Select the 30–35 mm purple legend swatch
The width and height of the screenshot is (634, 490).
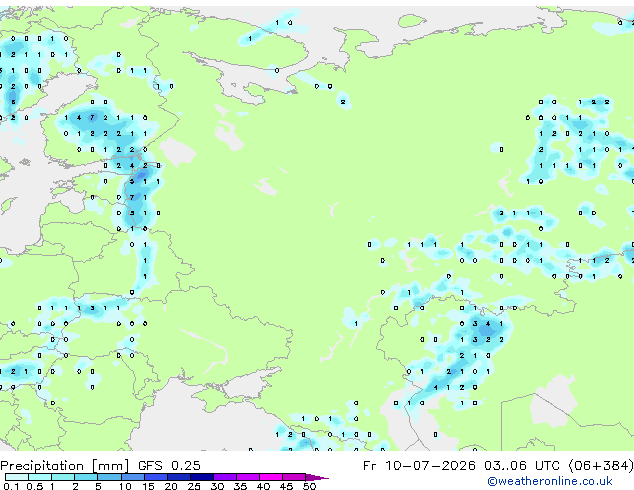tap(224, 477)
